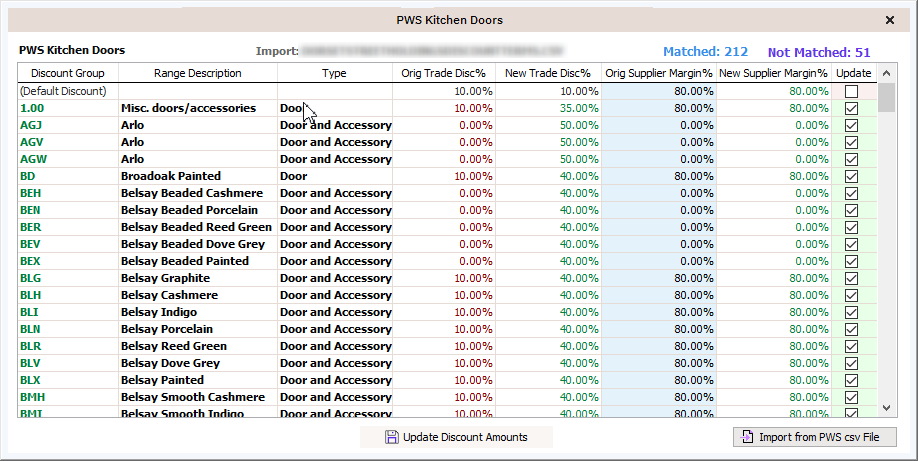Click the BLG discount group cell

[x=68, y=278]
